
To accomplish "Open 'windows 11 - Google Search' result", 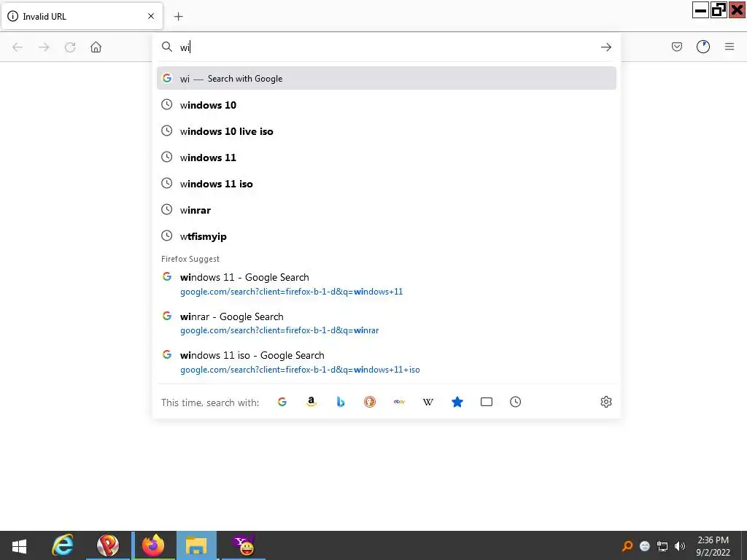I will tap(387, 284).
